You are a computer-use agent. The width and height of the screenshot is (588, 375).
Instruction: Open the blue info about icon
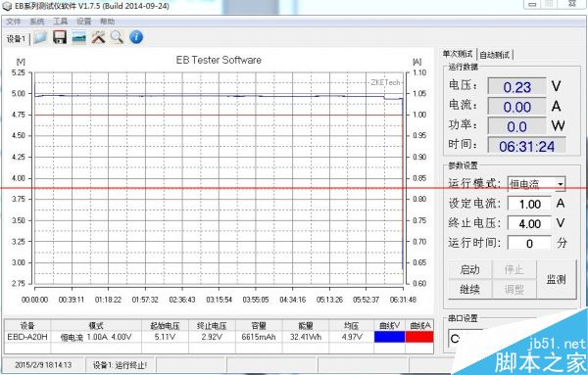(x=136, y=37)
